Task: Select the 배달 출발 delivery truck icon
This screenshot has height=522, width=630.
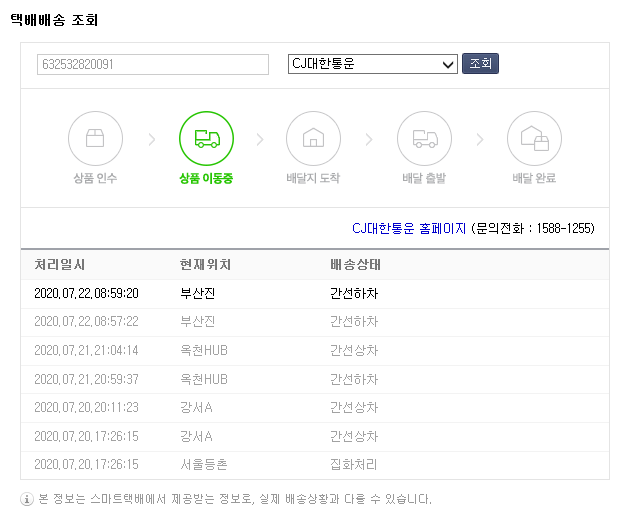Action: (424, 139)
